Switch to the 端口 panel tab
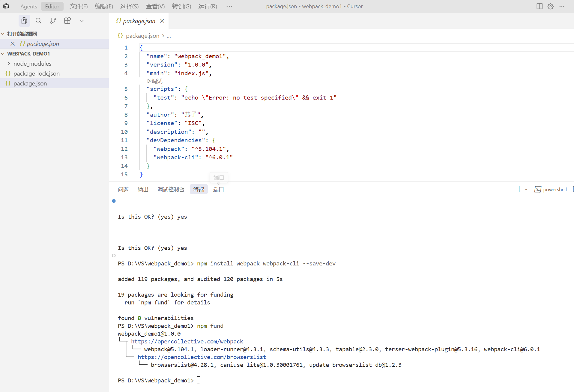The image size is (574, 392). pyautogui.click(x=219, y=189)
